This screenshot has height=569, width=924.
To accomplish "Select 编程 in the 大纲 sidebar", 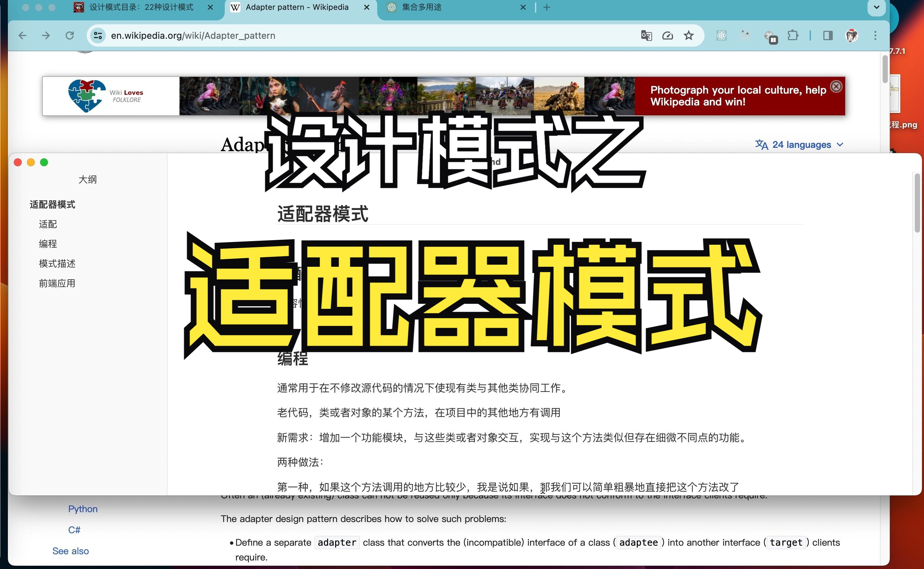I will click(x=48, y=244).
